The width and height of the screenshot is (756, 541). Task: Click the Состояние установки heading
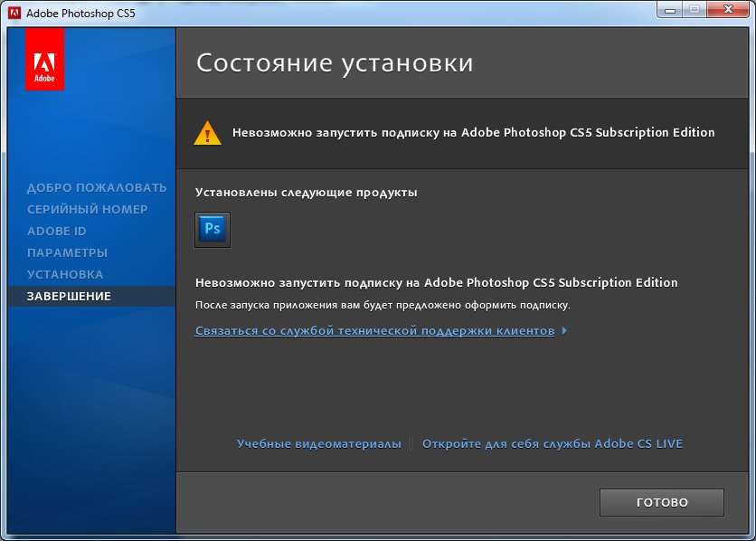click(x=335, y=63)
